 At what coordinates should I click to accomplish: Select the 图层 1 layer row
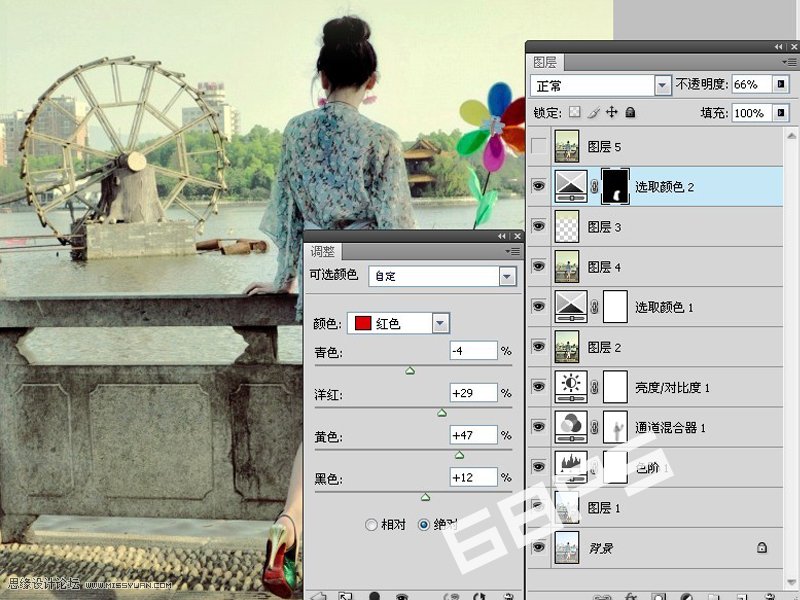point(655,507)
